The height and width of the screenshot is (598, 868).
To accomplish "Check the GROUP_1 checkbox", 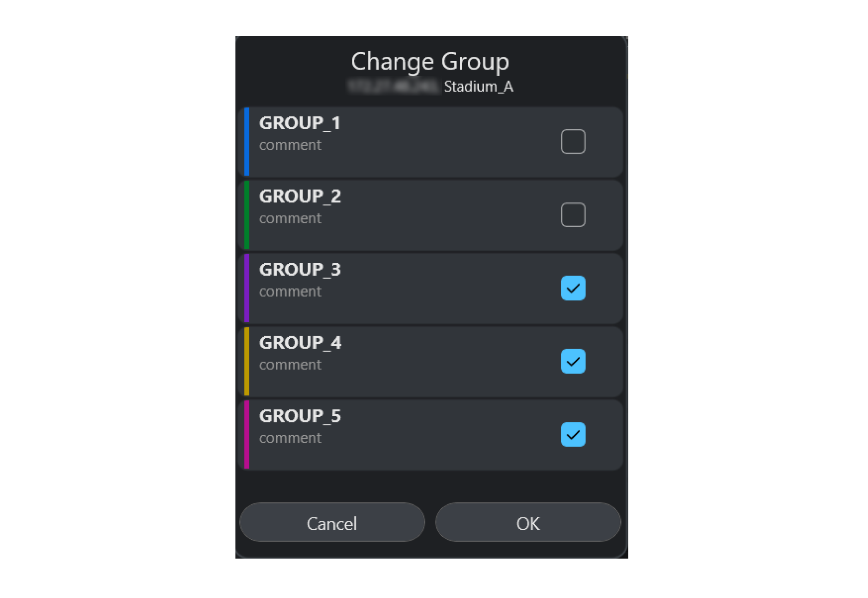I will [x=573, y=142].
